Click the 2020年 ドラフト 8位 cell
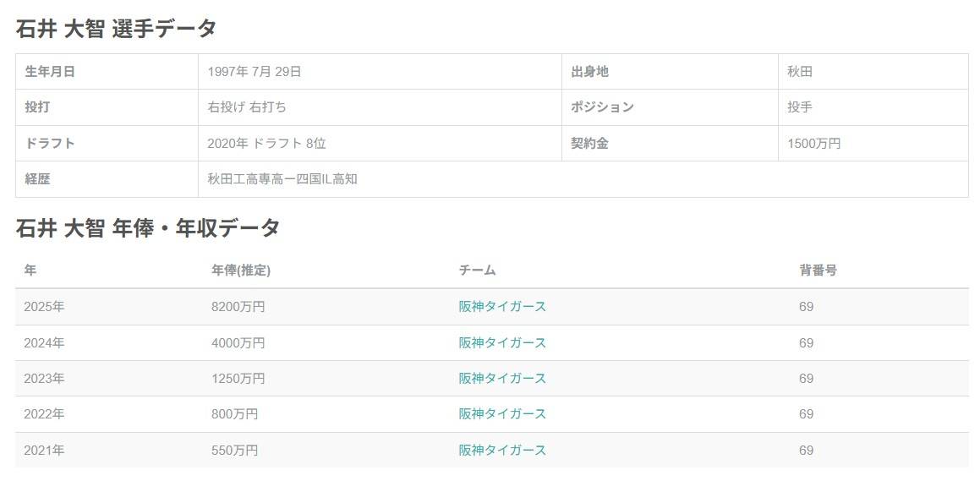980x492 pixels. tap(266, 144)
